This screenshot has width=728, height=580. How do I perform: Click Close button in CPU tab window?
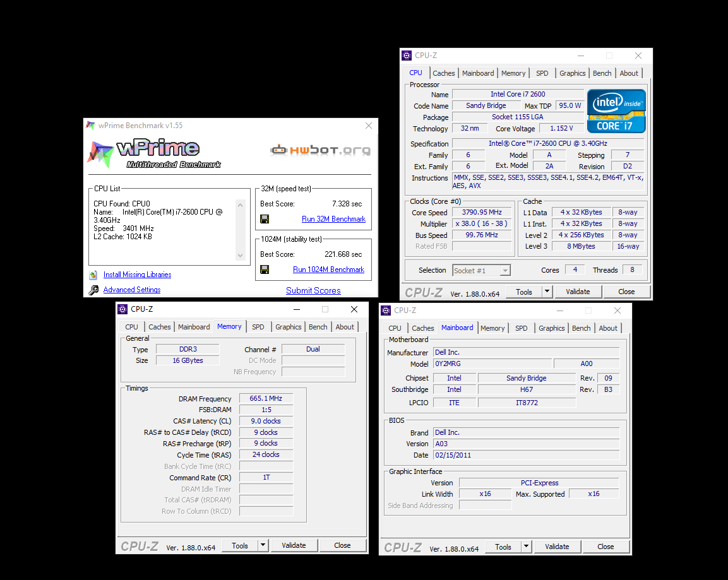626,292
